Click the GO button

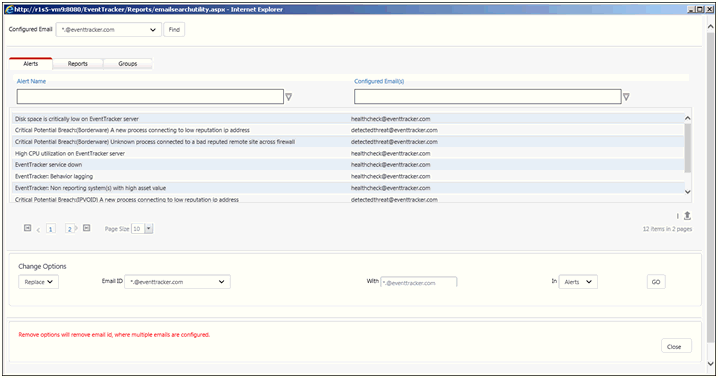coord(656,282)
